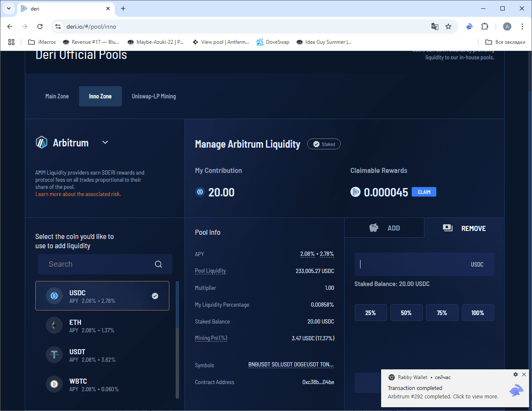The width and height of the screenshot is (532, 411).
Task: Open 'Learn more about the associated risk' link
Action: pyautogui.click(x=78, y=194)
